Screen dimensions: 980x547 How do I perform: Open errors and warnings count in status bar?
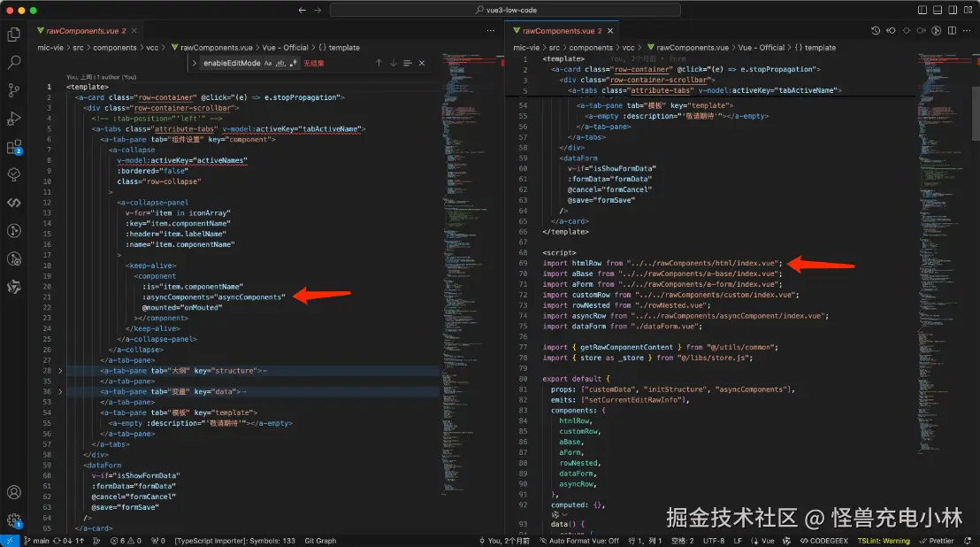(126, 541)
